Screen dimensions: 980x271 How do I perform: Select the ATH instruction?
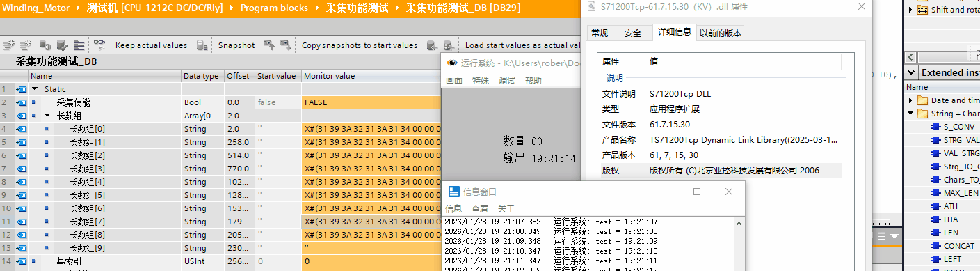(x=950, y=206)
